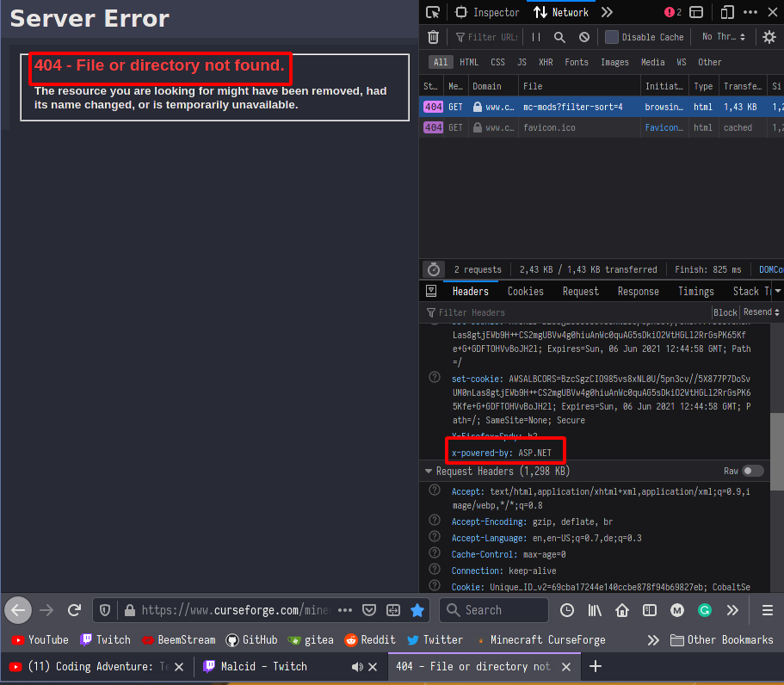Viewport: 784px width, 685px height.
Task: Go back to previous page
Action: [x=18, y=610]
